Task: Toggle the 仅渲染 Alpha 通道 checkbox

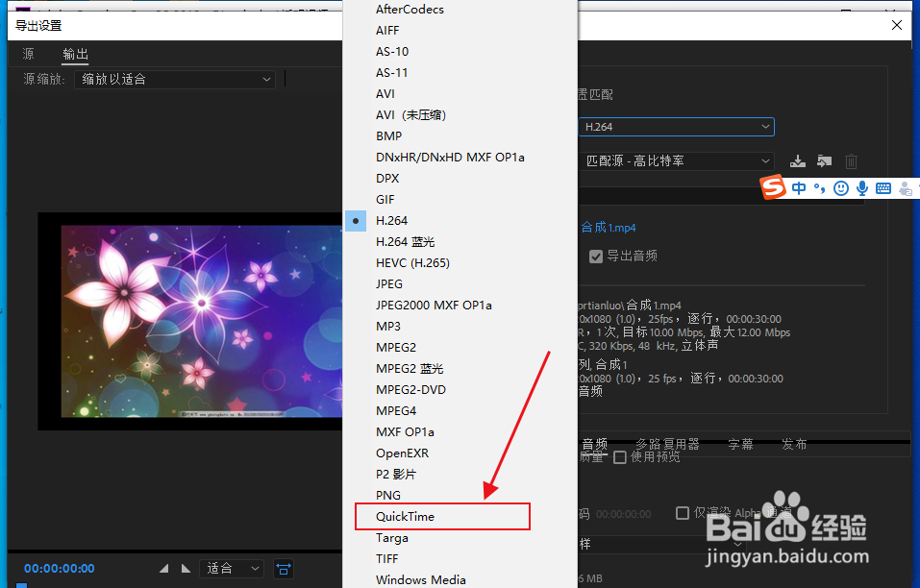Action: 683,513
